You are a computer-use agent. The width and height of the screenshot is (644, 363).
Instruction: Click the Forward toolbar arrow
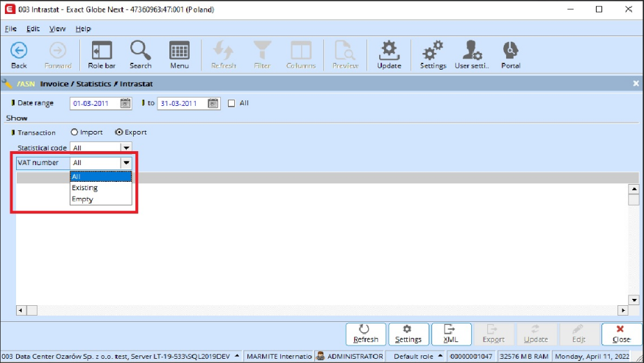pyautogui.click(x=58, y=54)
